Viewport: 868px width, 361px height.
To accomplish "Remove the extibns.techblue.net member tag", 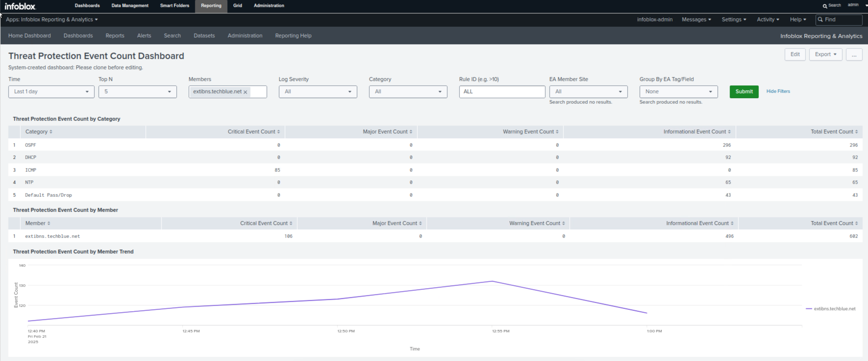I will [x=245, y=92].
